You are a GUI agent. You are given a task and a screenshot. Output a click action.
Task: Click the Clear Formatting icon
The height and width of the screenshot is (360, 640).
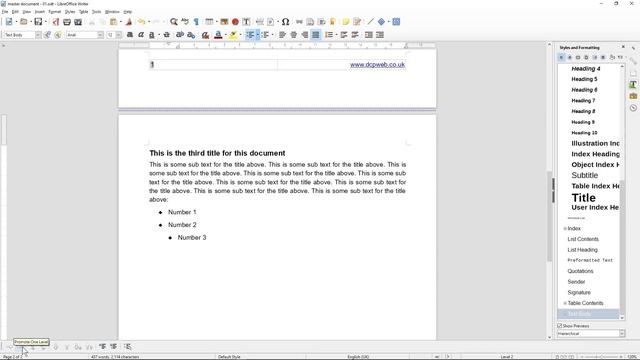[x=205, y=35]
